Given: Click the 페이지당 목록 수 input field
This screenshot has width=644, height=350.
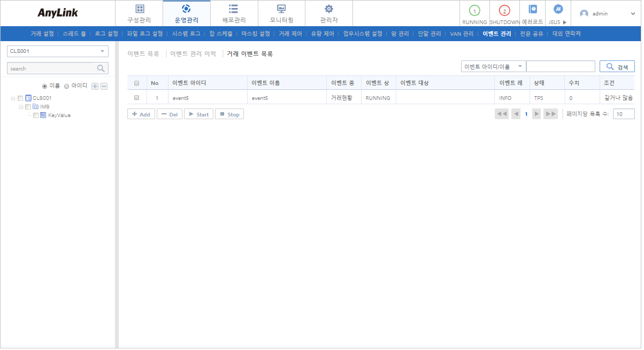Looking at the screenshot, I should point(623,114).
